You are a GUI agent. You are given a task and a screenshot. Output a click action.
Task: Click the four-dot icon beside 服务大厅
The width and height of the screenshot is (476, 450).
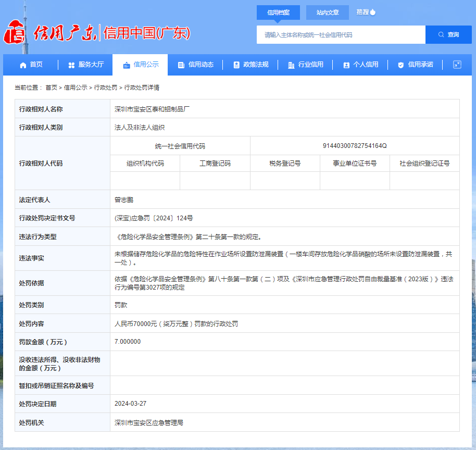tap(71, 65)
